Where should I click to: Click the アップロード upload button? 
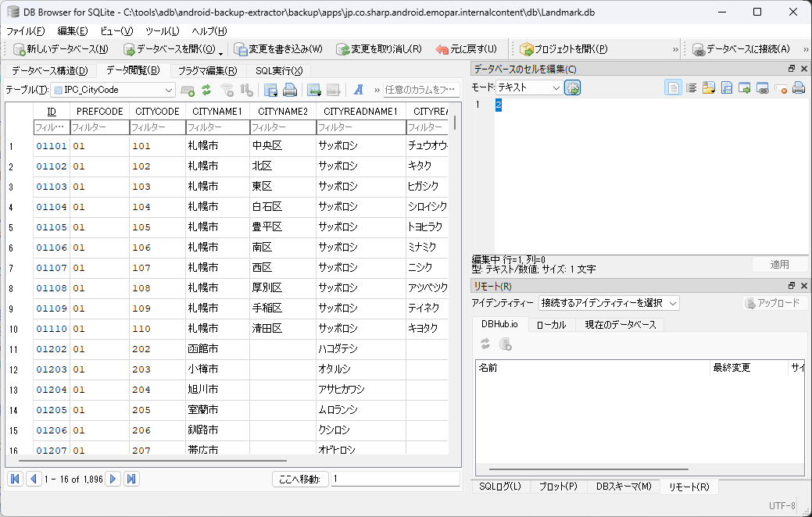coord(774,303)
